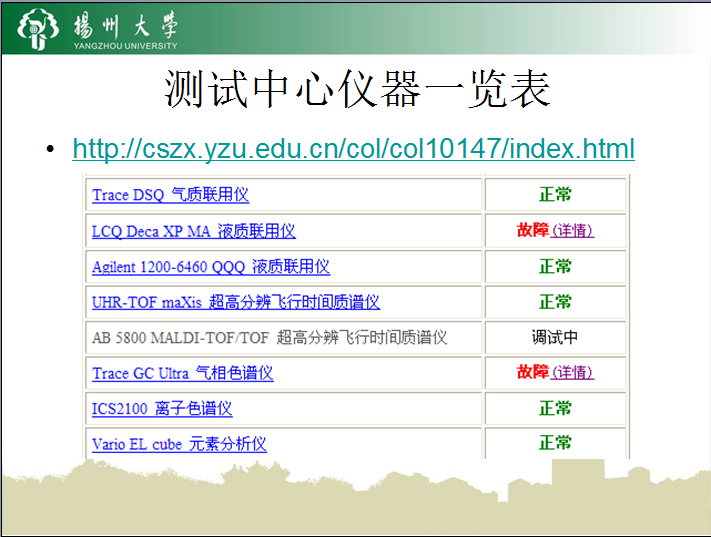Open 详情 link in LCQ Deca row
Viewport: 711px width, 537px height.
pyautogui.click(x=572, y=231)
